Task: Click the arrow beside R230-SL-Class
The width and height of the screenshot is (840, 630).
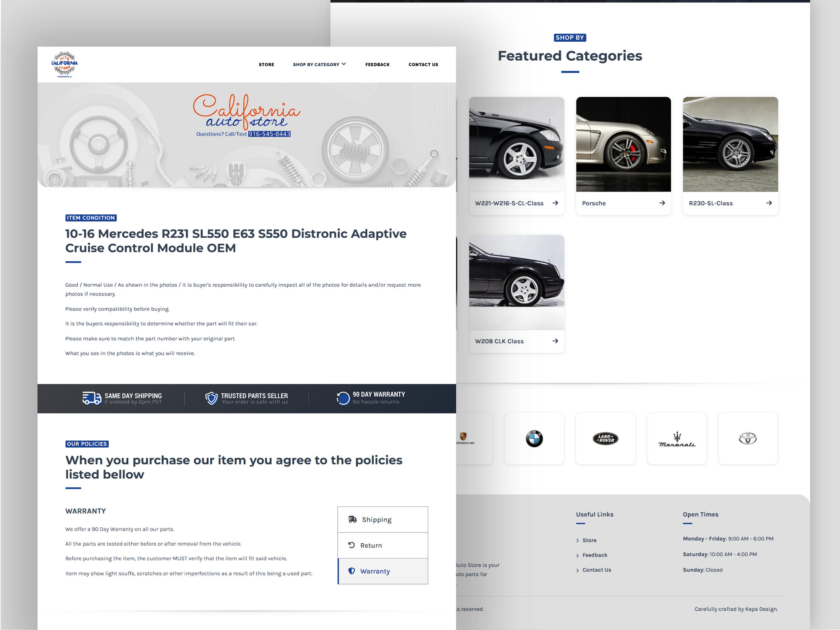Action: (x=769, y=203)
